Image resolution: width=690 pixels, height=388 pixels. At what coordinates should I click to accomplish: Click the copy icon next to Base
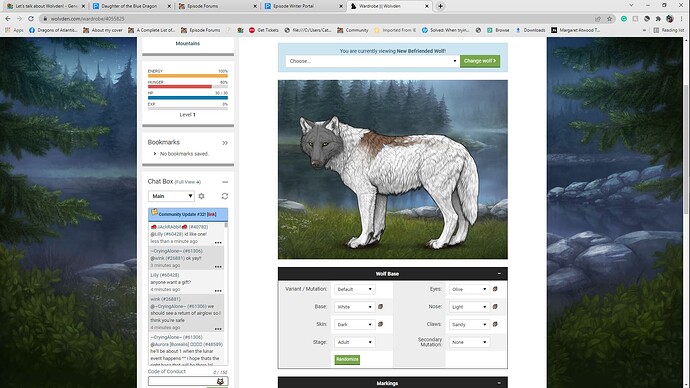tap(381, 307)
